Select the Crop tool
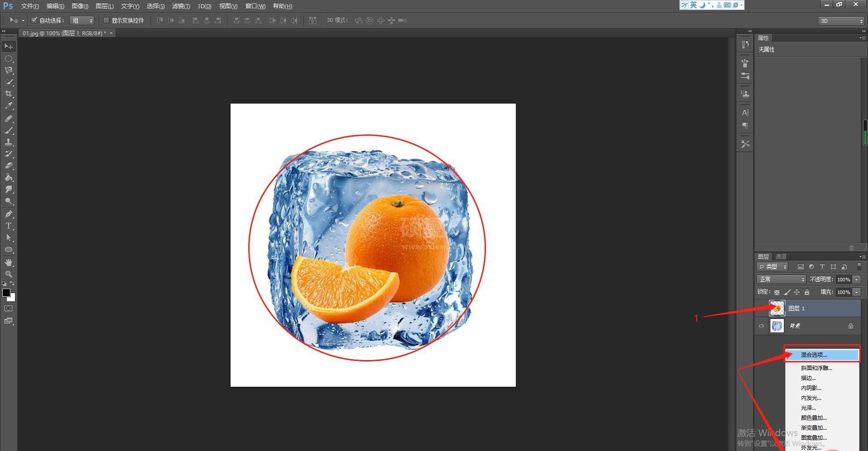The width and height of the screenshot is (868, 451). pos(9,94)
